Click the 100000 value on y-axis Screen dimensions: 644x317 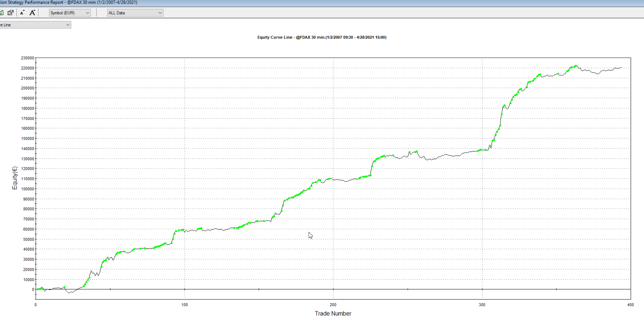28,189
